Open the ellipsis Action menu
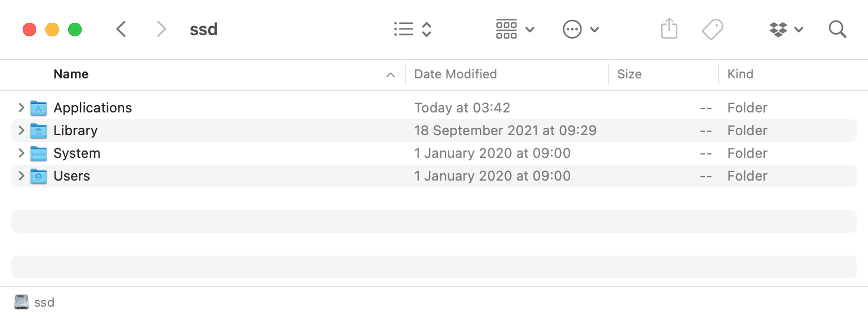The image size is (868, 318). [x=581, y=29]
